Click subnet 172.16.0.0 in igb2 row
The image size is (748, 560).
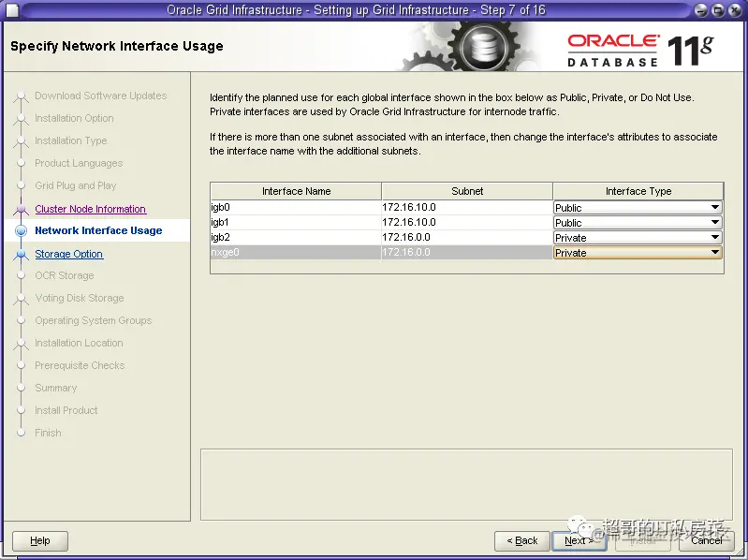(467, 238)
